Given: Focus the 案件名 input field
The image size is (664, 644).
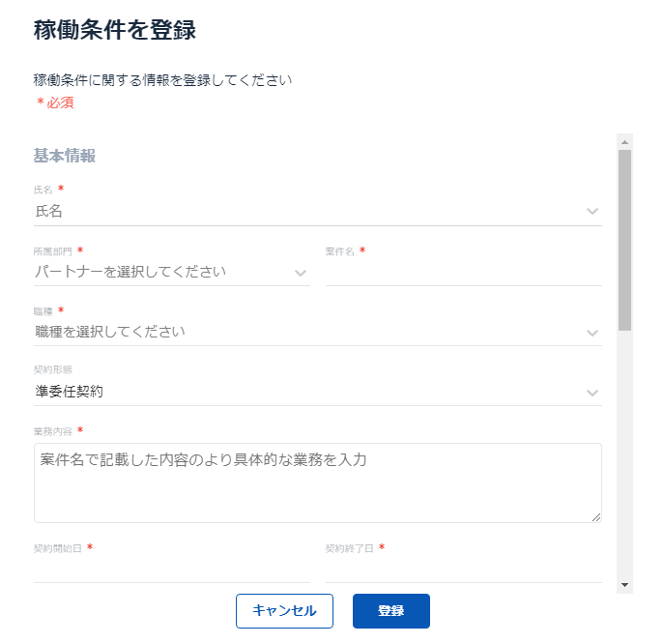Looking at the screenshot, I should [x=463, y=273].
